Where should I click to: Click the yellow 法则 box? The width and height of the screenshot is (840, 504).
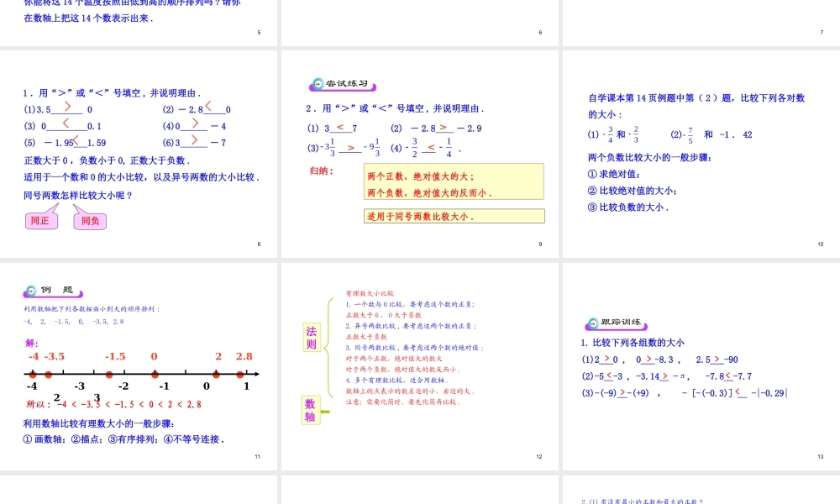click(x=311, y=338)
